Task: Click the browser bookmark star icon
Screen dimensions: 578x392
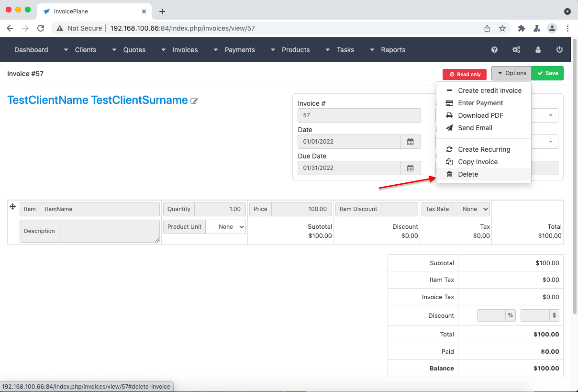Action: tap(502, 28)
